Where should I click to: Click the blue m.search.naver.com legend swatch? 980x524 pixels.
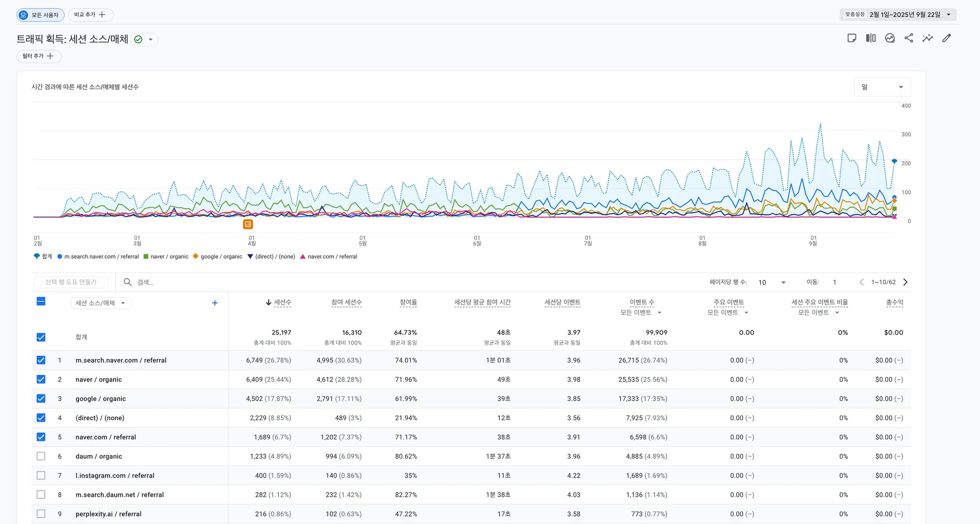pyautogui.click(x=59, y=256)
